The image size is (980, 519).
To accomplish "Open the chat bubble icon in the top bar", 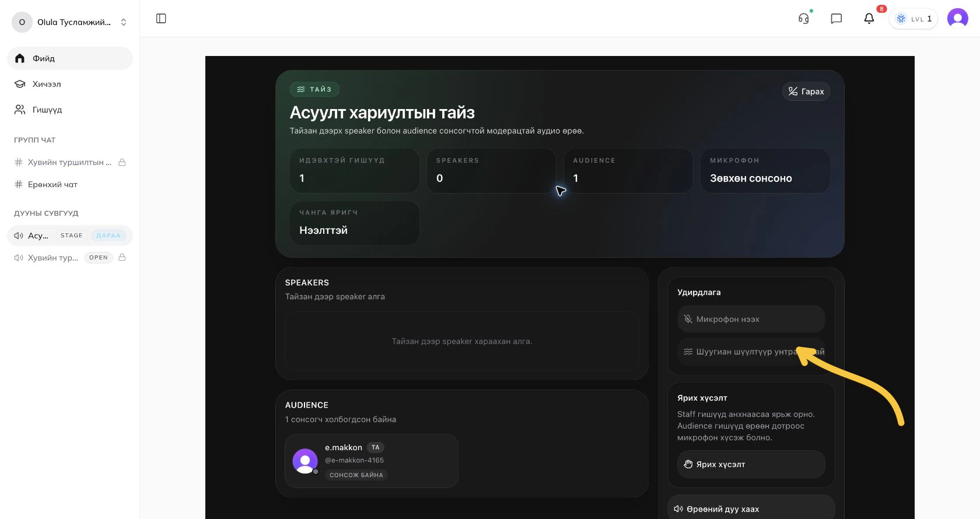I will click(x=836, y=19).
